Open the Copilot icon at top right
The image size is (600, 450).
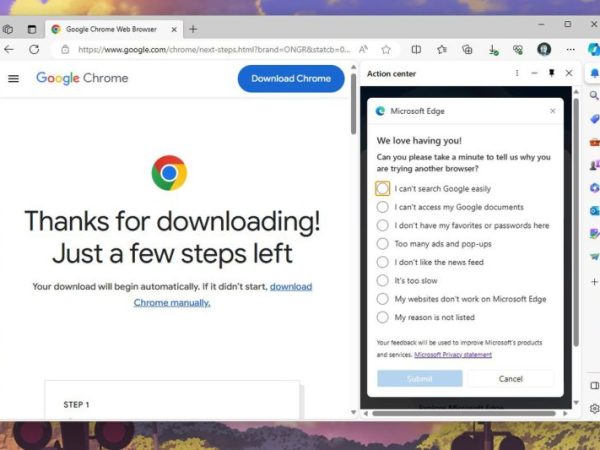(x=594, y=49)
